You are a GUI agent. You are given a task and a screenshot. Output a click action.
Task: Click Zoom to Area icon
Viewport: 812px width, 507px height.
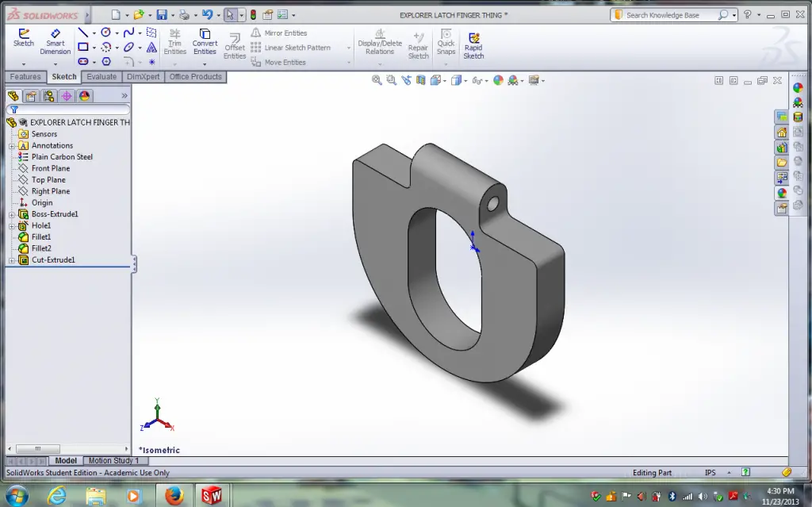click(x=392, y=80)
